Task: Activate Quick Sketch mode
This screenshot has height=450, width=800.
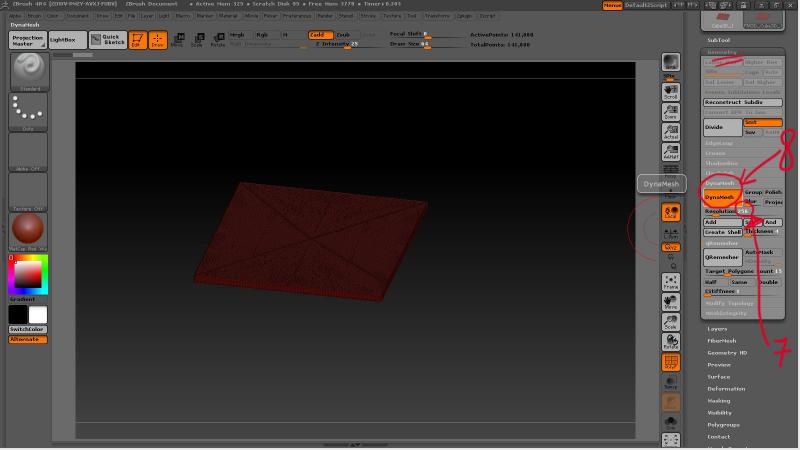Action: (x=108, y=40)
